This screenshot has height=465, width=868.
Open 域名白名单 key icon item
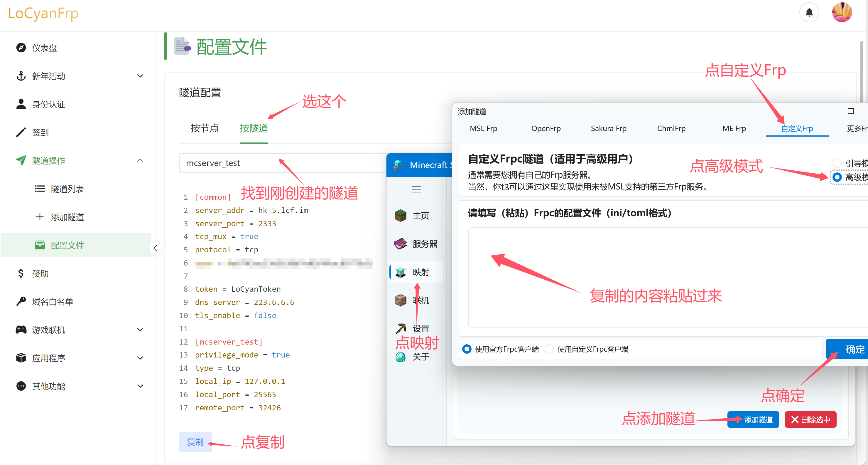pyautogui.click(x=21, y=301)
